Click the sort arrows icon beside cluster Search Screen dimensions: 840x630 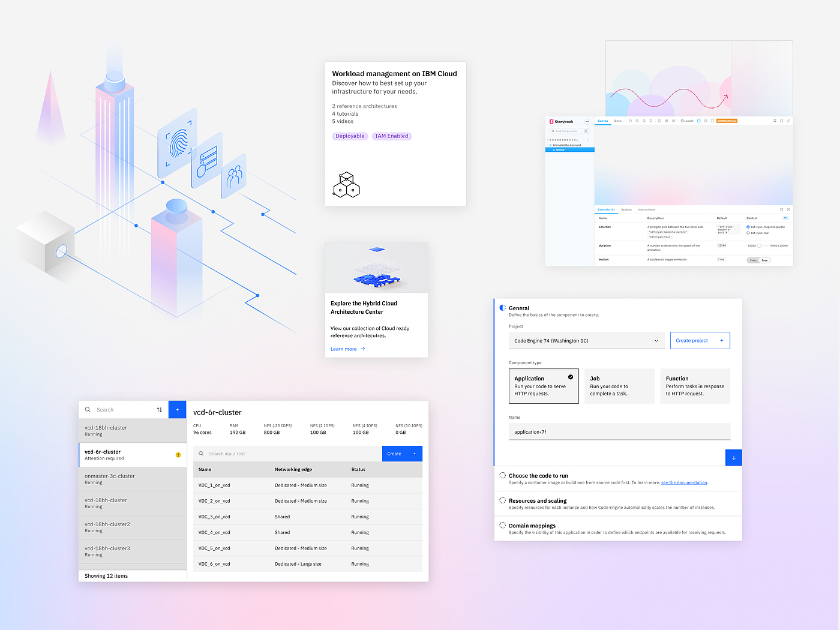(x=159, y=410)
